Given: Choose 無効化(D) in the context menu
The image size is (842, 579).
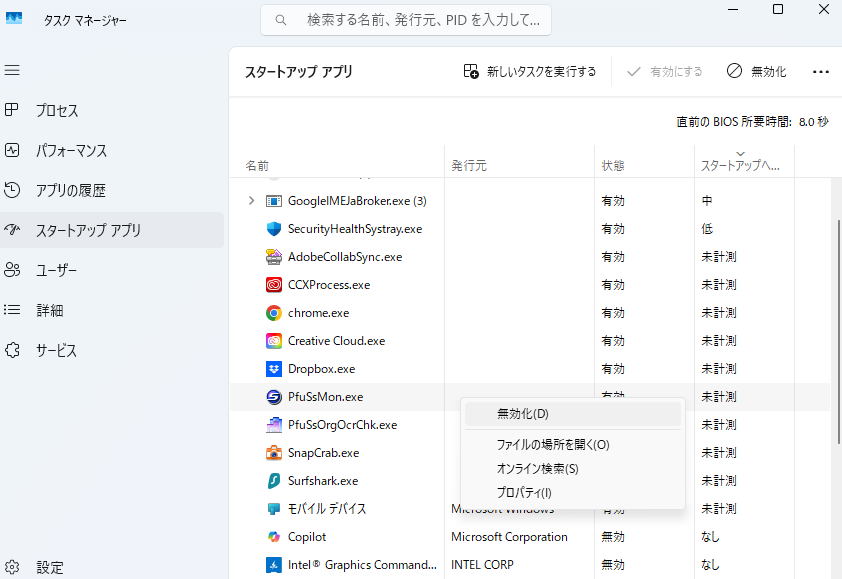Looking at the screenshot, I should pos(522,414).
